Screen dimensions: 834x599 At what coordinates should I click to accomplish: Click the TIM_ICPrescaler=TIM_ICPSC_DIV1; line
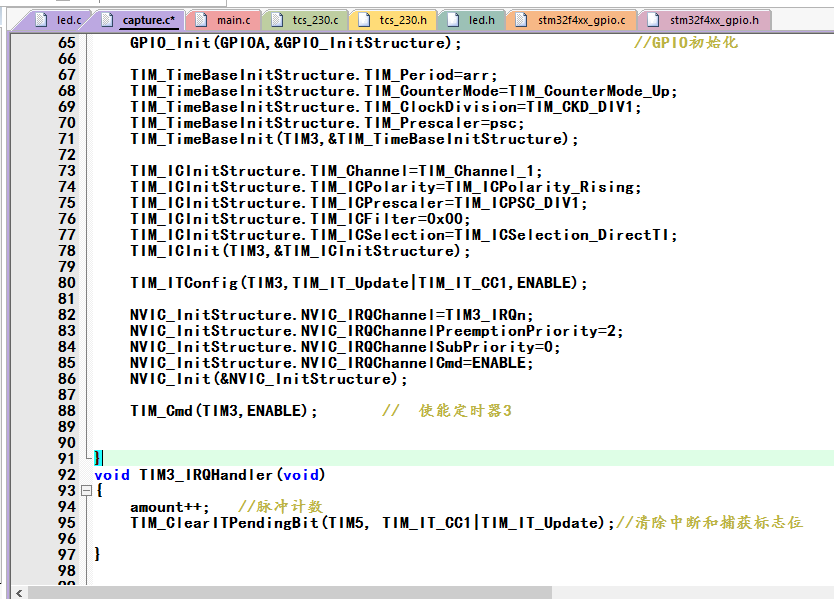[358, 203]
